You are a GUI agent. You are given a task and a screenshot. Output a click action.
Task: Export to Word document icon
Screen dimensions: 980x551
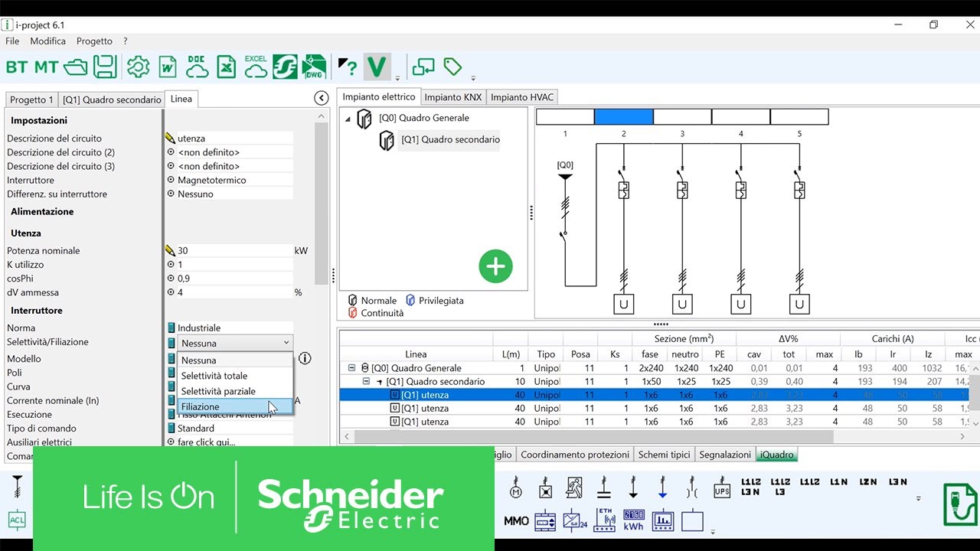tap(168, 67)
